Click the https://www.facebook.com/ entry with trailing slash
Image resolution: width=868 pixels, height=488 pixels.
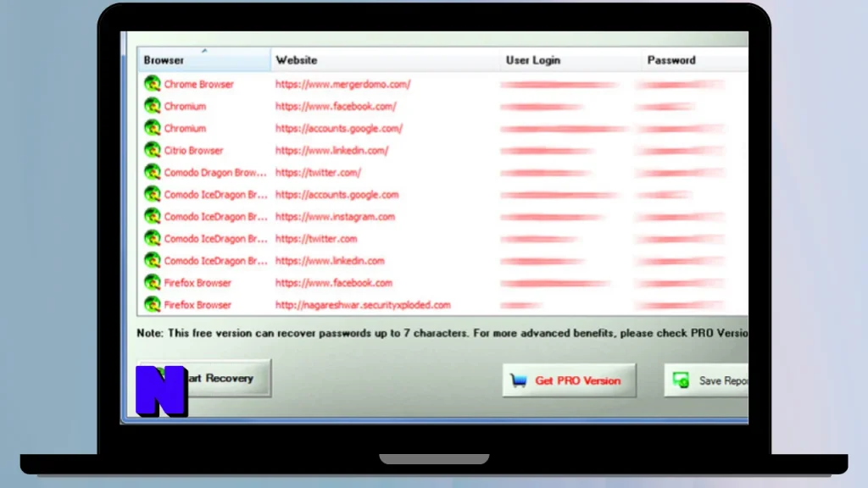click(x=336, y=106)
